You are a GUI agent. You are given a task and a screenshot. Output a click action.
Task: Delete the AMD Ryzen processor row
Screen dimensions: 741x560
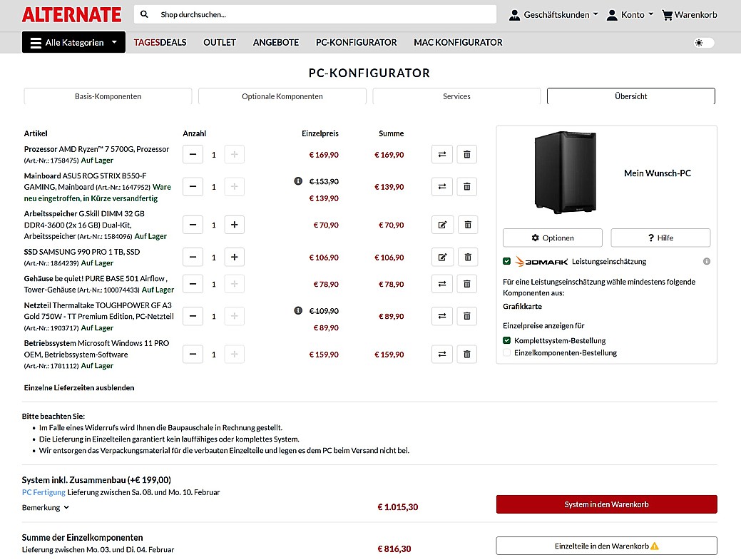coord(467,155)
